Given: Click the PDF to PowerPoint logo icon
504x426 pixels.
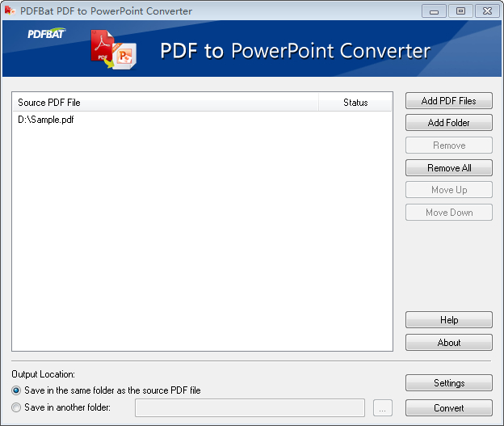Looking at the screenshot, I should click(x=113, y=49).
